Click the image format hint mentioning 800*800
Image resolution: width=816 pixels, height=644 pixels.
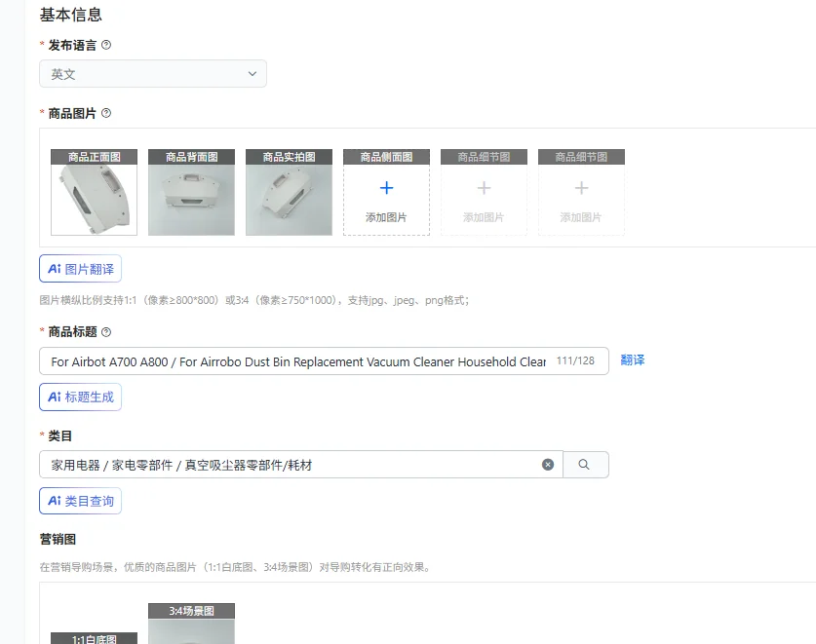click(254, 300)
